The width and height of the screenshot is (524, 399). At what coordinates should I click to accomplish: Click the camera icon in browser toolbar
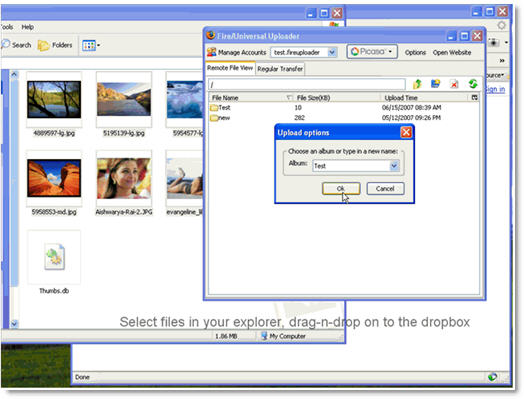pos(493,42)
